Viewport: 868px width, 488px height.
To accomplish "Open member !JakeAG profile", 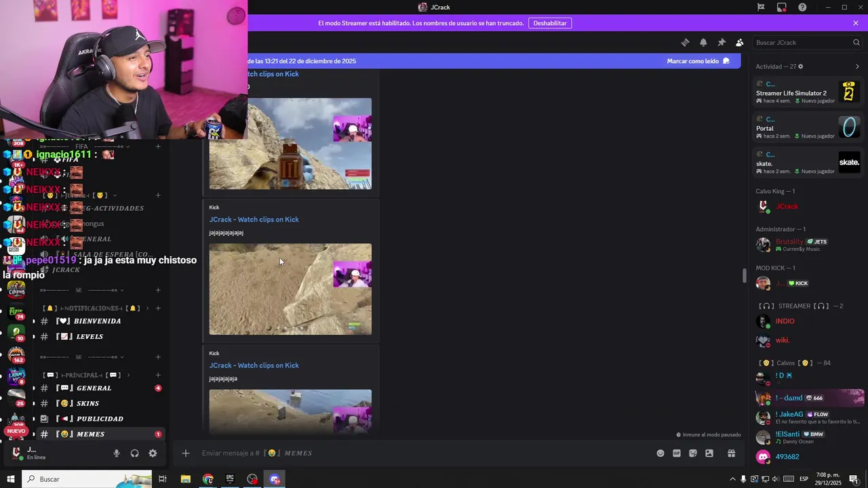I will [x=808, y=418].
